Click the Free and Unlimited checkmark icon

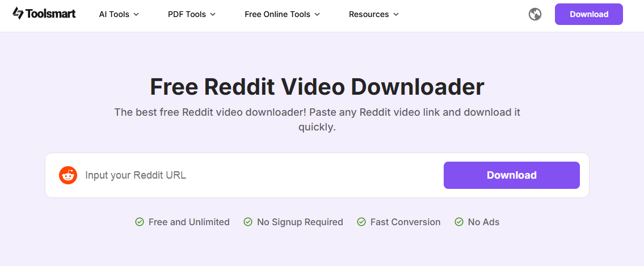pos(140,222)
